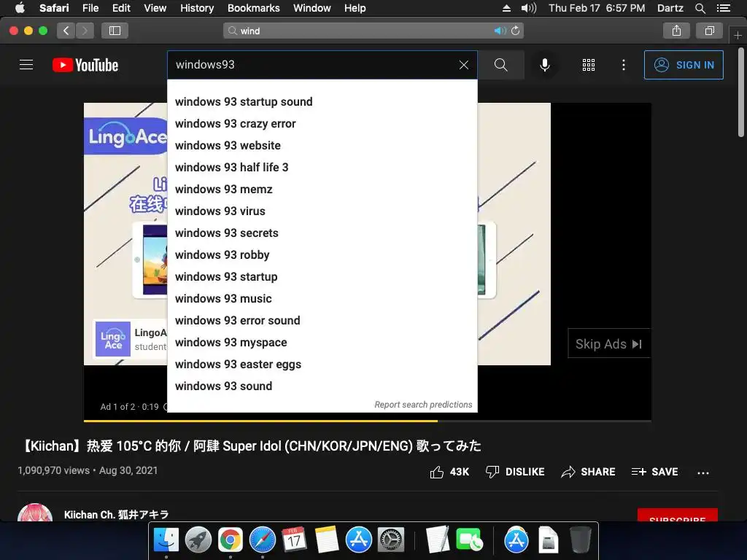The width and height of the screenshot is (747, 560).
Task: Open the Safari menu
Action: point(54,8)
